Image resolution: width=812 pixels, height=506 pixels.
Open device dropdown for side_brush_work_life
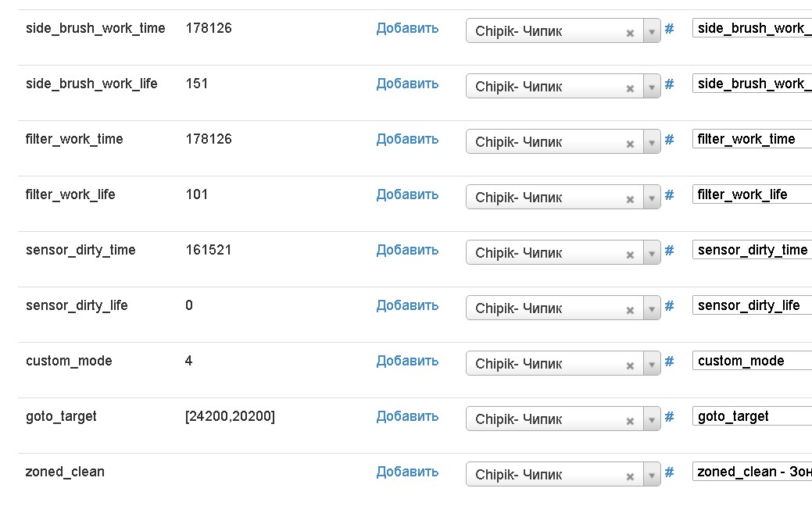[652, 87]
